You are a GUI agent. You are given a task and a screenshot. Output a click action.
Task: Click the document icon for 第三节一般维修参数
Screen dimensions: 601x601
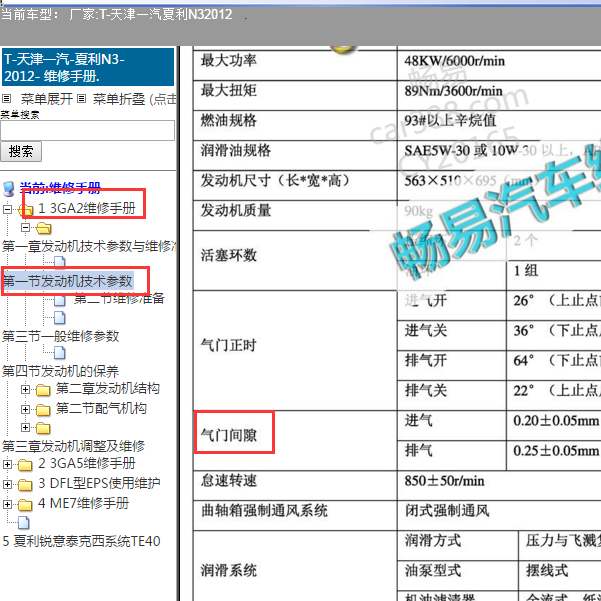click(x=59, y=317)
